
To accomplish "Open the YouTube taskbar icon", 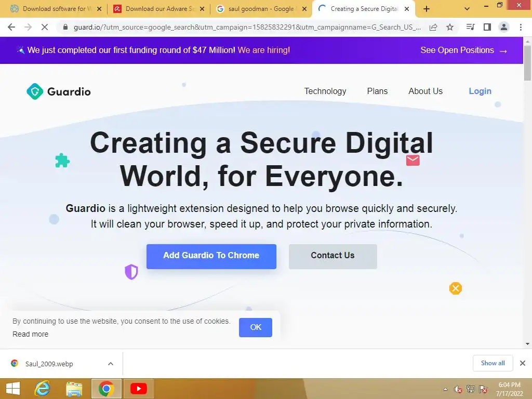I will point(138,389).
